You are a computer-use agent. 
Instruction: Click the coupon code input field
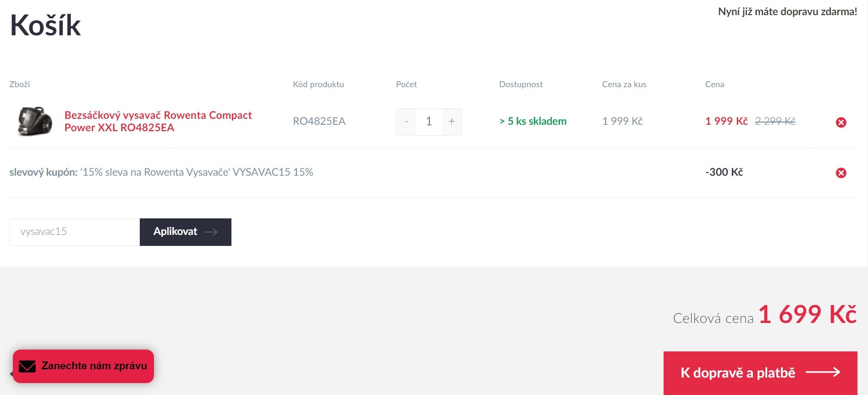pyautogui.click(x=75, y=232)
